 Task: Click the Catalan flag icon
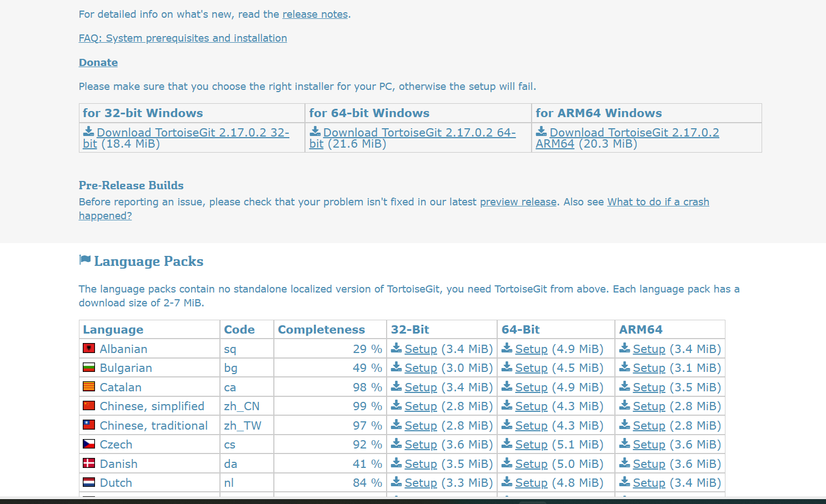89,387
